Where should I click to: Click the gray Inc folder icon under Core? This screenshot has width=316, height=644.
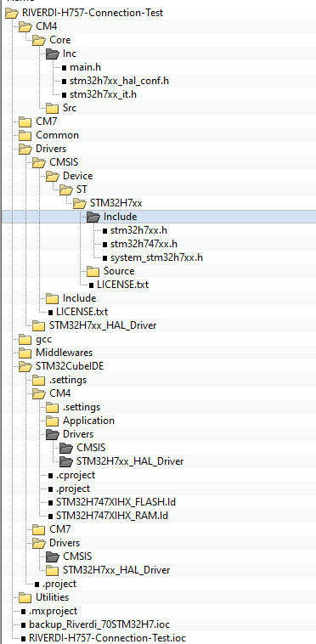pyautogui.click(x=53, y=54)
